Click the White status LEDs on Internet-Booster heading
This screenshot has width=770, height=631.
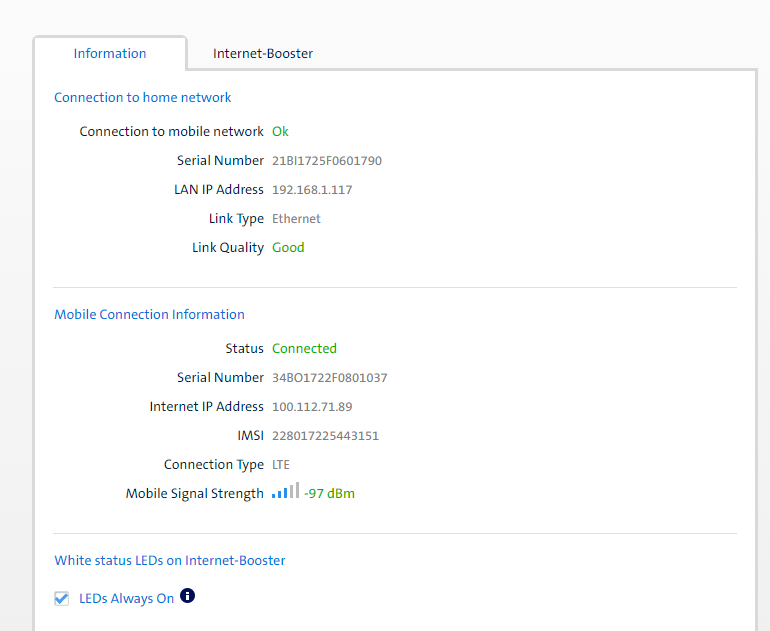coord(170,560)
